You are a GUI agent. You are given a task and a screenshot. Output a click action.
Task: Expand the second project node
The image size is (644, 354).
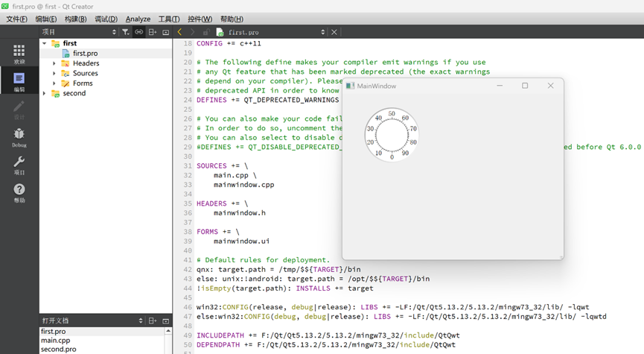[45, 93]
